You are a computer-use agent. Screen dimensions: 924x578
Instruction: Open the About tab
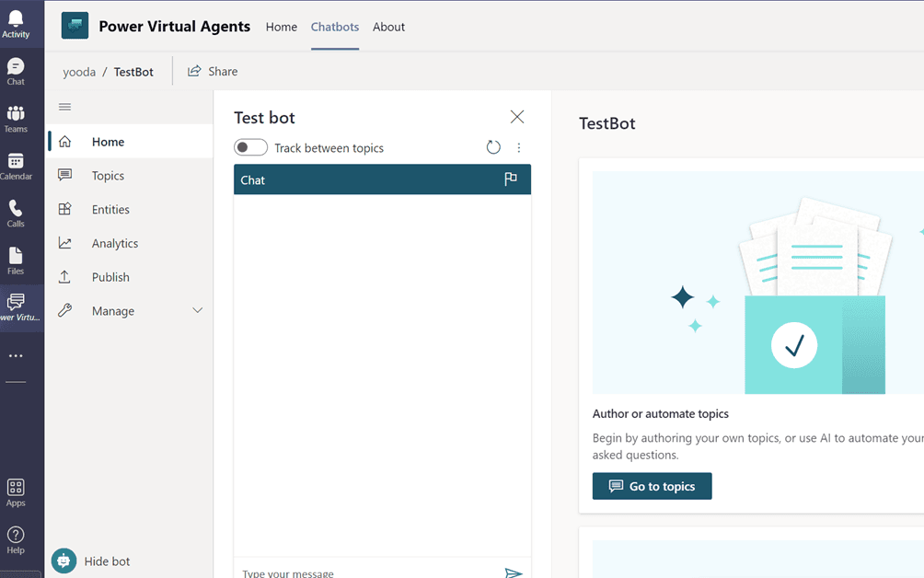[388, 27]
